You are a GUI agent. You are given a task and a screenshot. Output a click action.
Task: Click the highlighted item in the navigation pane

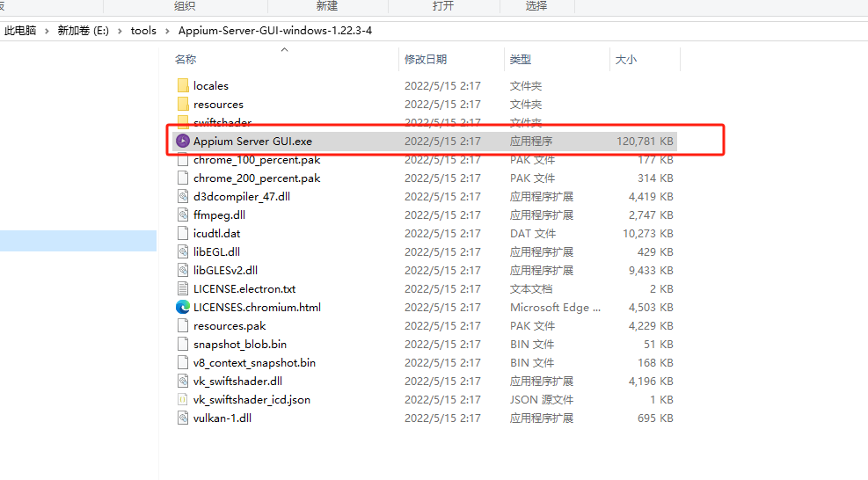(x=78, y=241)
